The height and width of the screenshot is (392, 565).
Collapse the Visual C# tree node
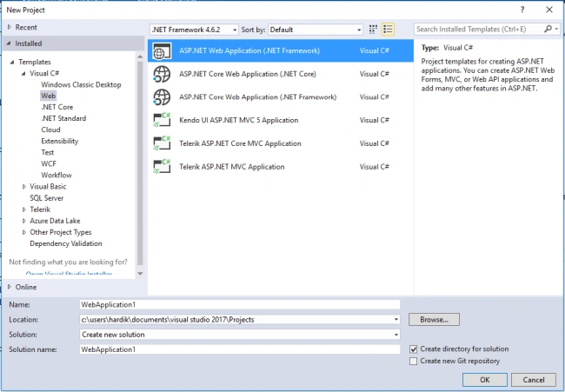(x=23, y=74)
